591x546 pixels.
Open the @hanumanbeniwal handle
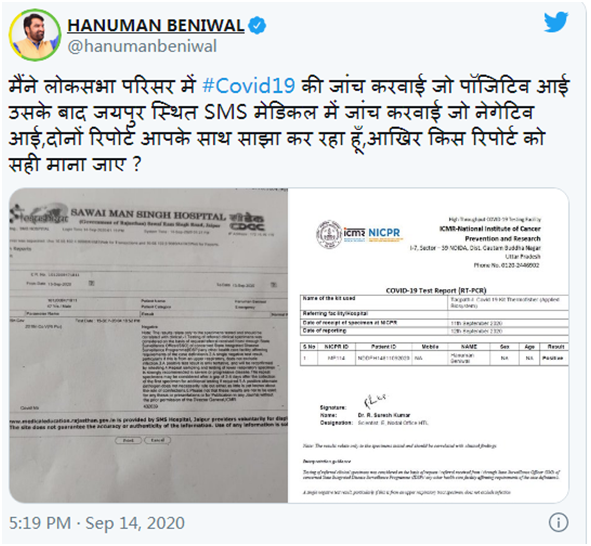pyautogui.click(x=142, y=46)
